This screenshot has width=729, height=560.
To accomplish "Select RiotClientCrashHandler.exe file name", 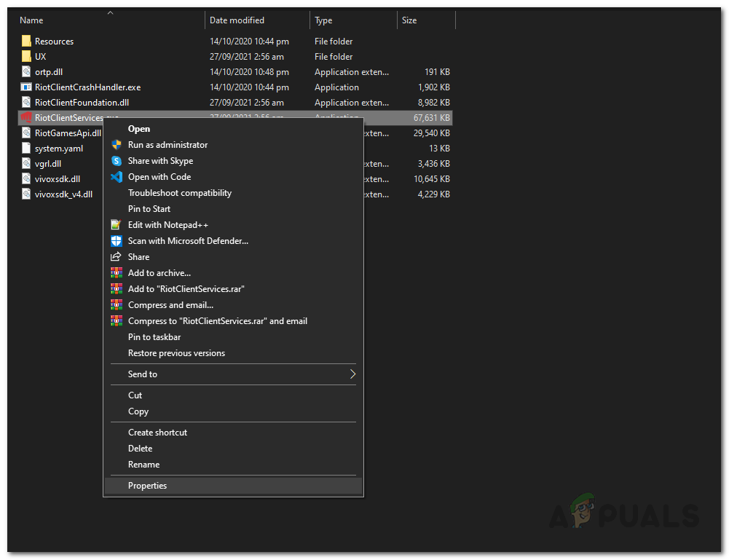I will [88, 87].
